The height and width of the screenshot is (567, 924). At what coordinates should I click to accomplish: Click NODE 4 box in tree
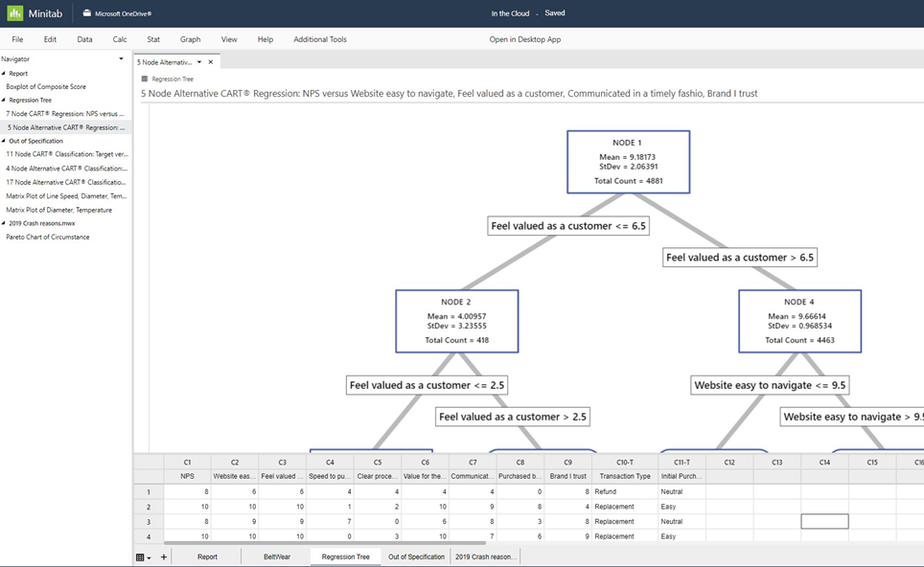[799, 321]
